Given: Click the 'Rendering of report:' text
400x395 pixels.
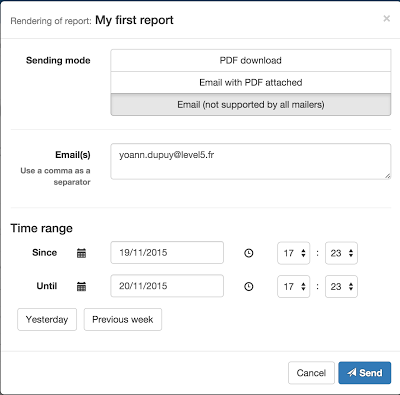Looking at the screenshot, I should tap(51, 21).
